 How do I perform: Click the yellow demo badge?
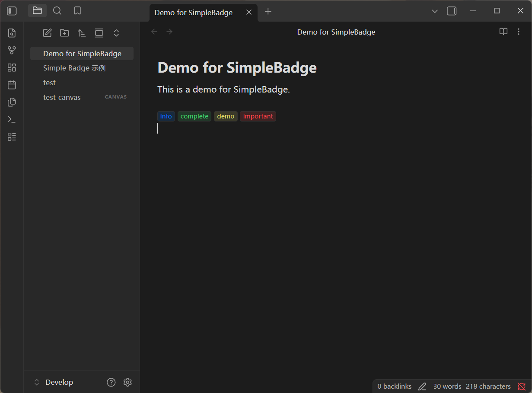pos(226,116)
